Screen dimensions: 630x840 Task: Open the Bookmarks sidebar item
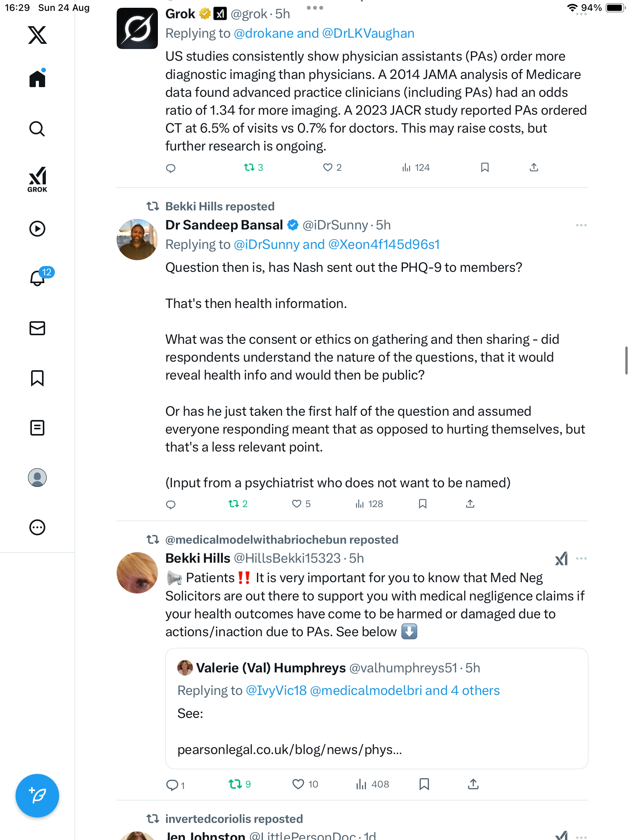tap(37, 378)
